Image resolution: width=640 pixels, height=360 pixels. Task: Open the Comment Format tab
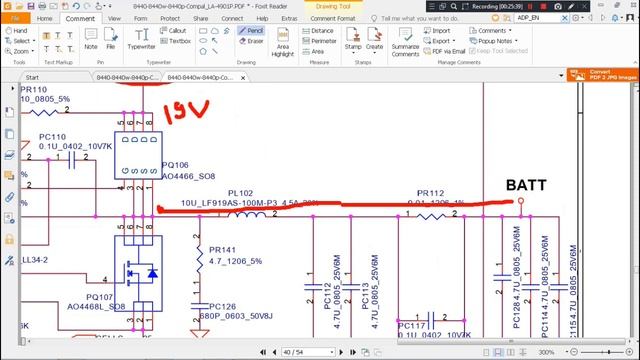tap(333, 18)
